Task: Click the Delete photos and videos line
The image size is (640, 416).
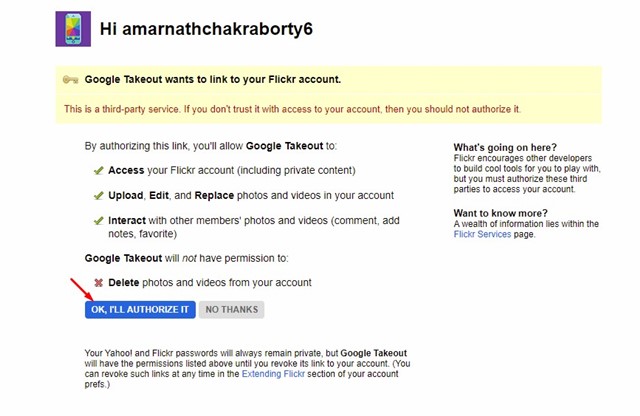Action: (210, 283)
